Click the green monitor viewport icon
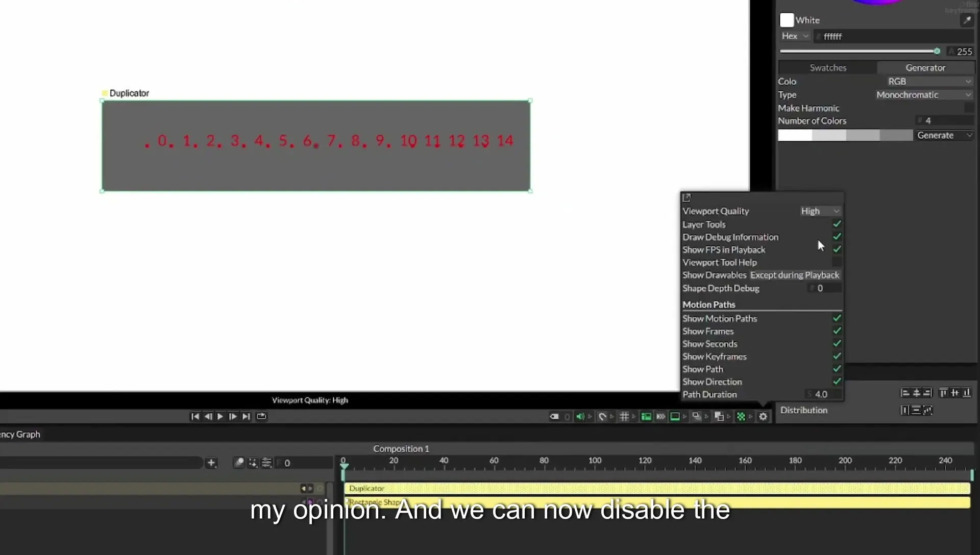 [675, 417]
